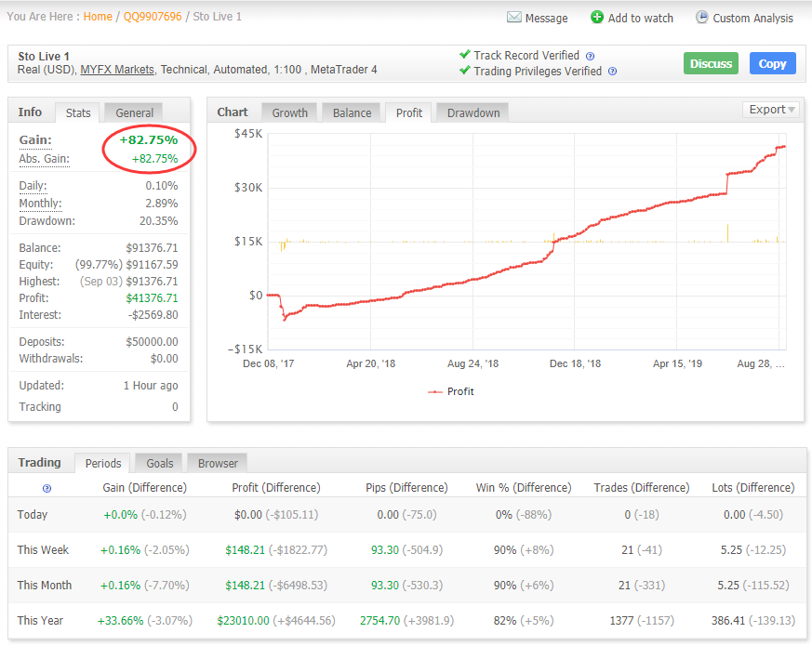The height and width of the screenshot is (646, 812).
Task: Click the green Discuss button
Action: (711, 63)
